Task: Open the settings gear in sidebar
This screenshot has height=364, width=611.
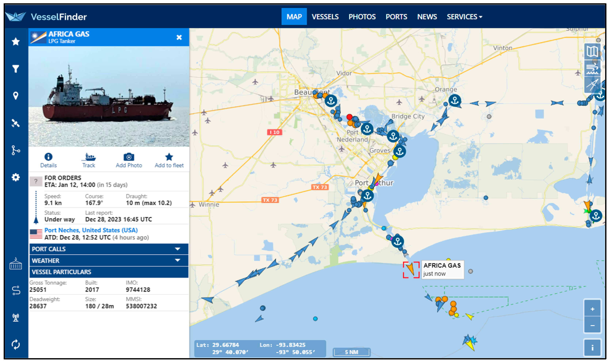Action: 16,177
